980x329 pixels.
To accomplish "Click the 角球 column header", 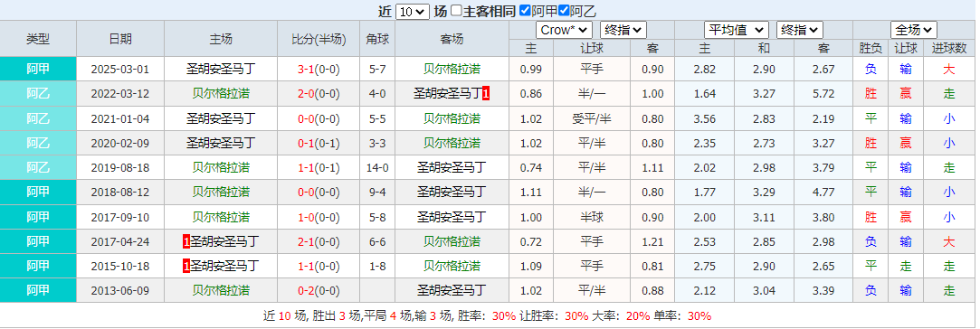I will click(377, 39).
